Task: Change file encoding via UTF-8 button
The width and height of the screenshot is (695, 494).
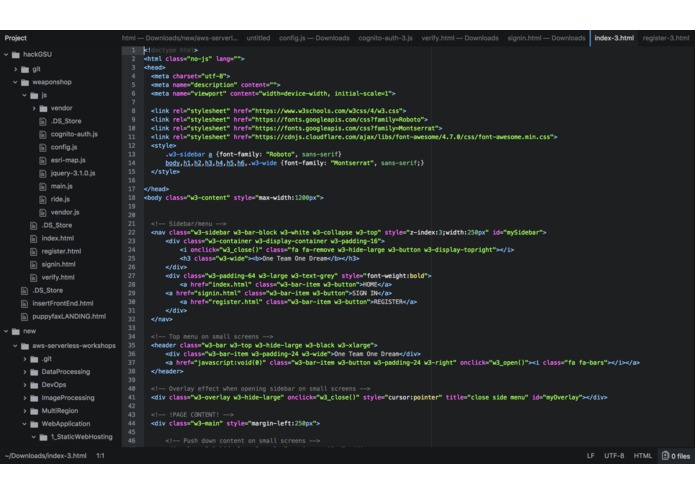Action: click(x=614, y=455)
